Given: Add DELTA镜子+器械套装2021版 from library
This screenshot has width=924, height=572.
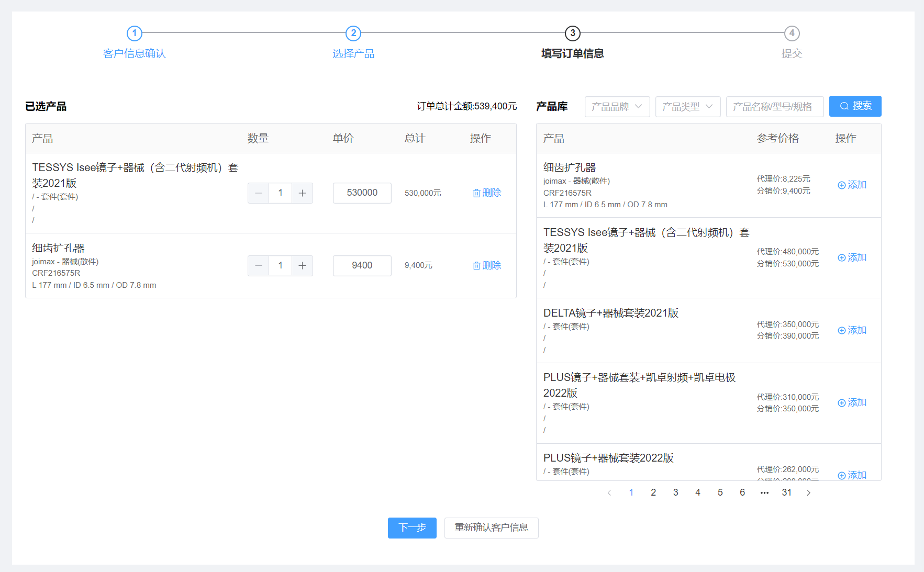Looking at the screenshot, I should [x=852, y=331].
